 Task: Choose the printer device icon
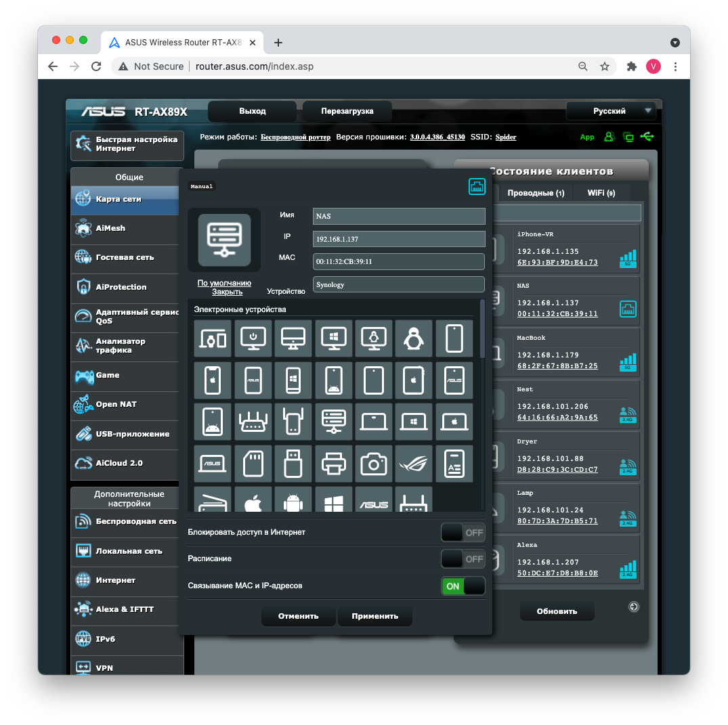click(333, 463)
